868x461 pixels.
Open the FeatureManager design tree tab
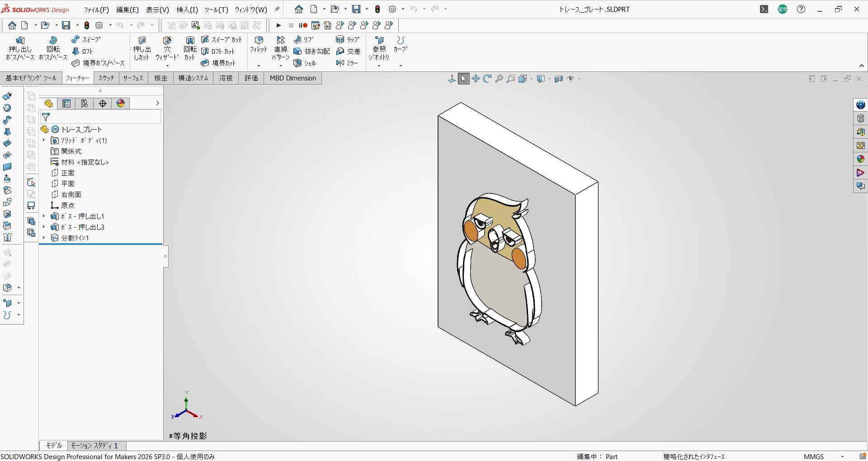pos(48,103)
